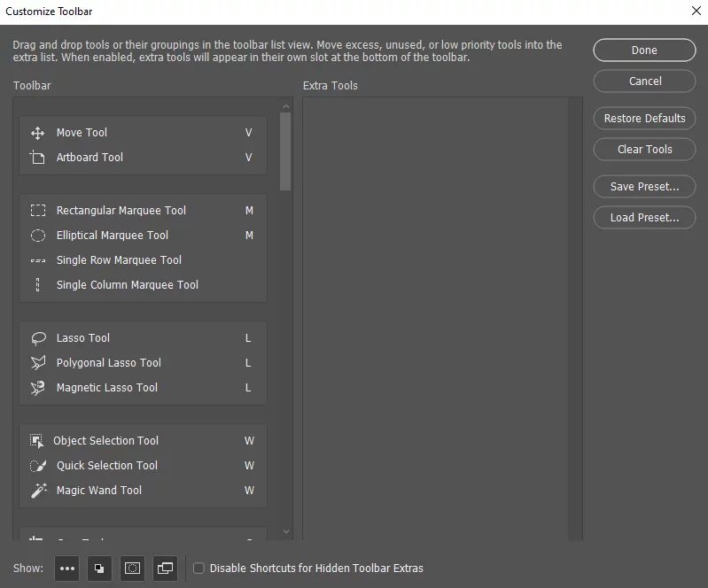Select the 'Elliptical Marquee Tool' label
This screenshot has height=588, width=708.
pos(112,236)
